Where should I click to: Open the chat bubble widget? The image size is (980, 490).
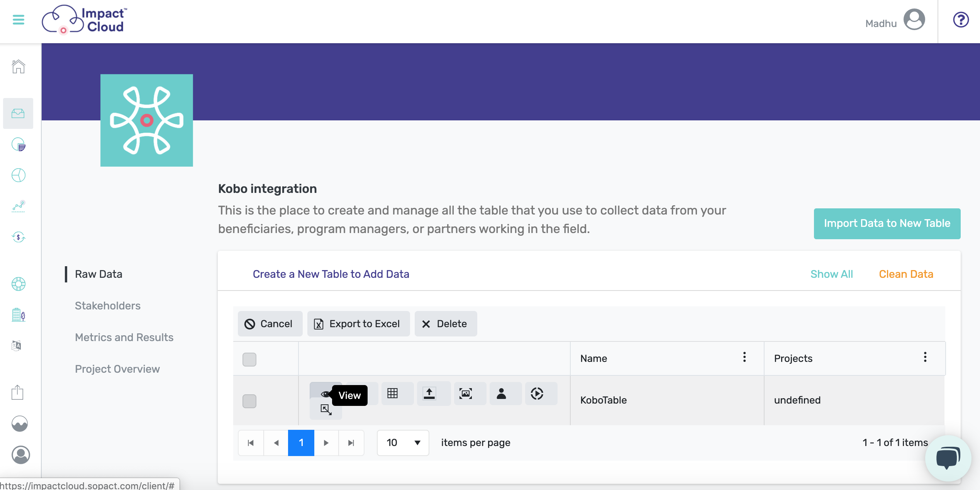tap(948, 458)
